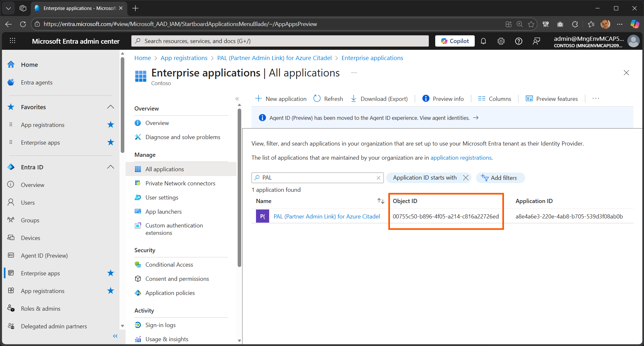Image resolution: width=644 pixels, height=346 pixels.
Task: Open Sign-in logs under Activity
Action: click(x=160, y=325)
